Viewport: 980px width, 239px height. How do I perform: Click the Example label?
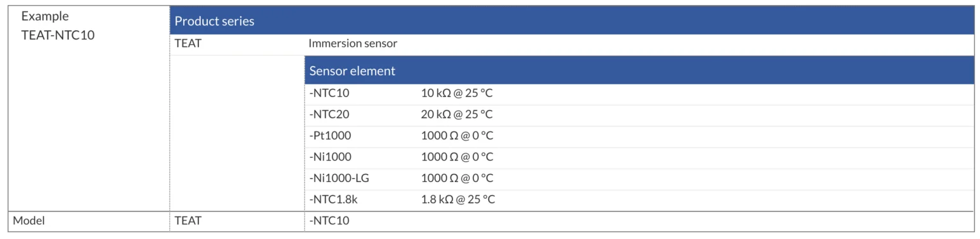(45, 17)
